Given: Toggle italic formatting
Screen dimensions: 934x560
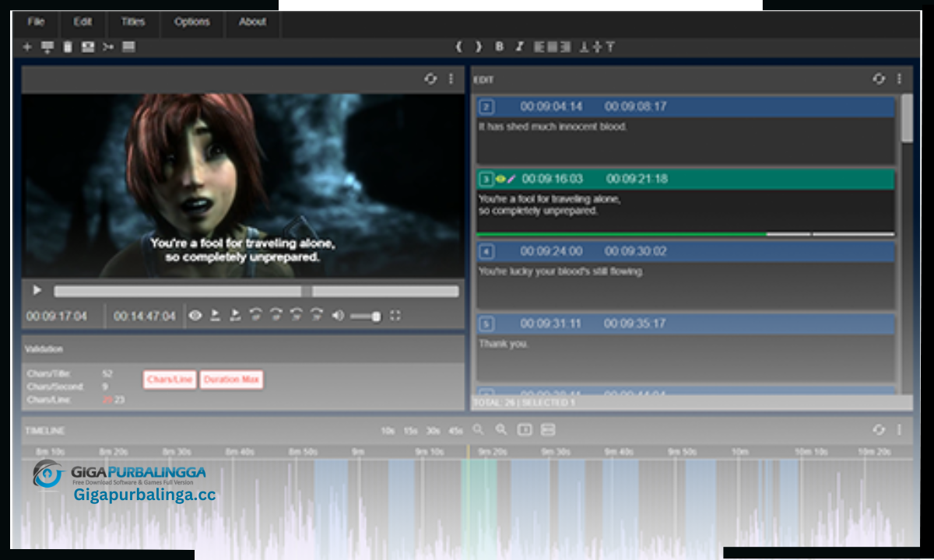Looking at the screenshot, I should (520, 47).
